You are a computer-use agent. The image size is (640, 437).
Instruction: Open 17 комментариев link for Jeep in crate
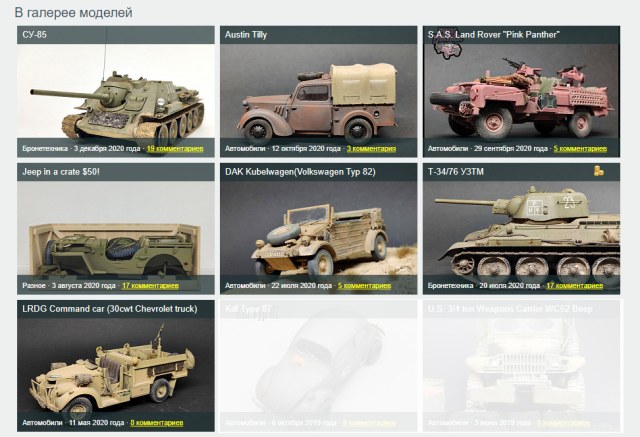click(150, 286)
